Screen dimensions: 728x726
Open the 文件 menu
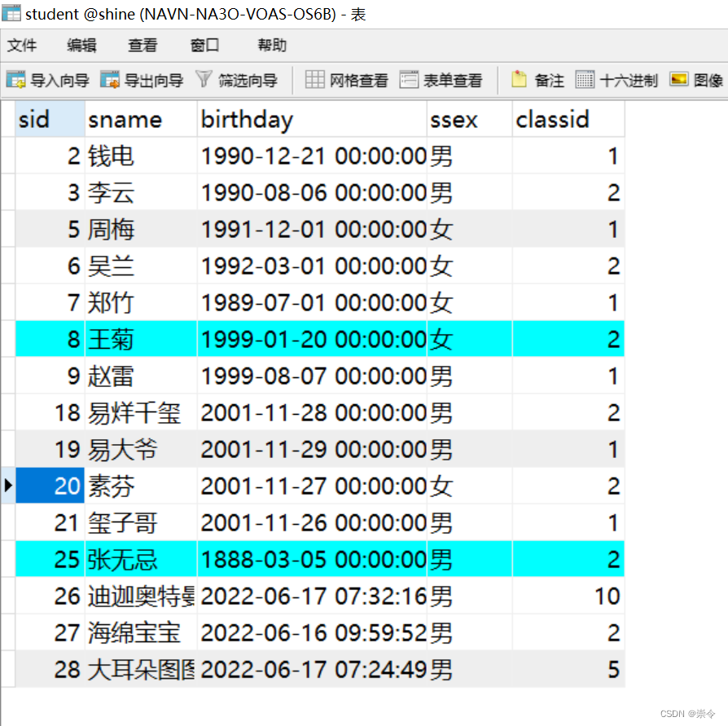click(21, 45)
